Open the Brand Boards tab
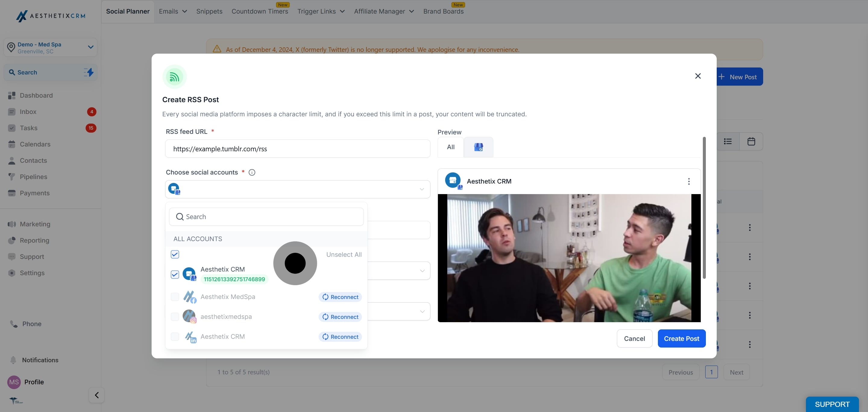868x412 pixels. coord(443,11)
